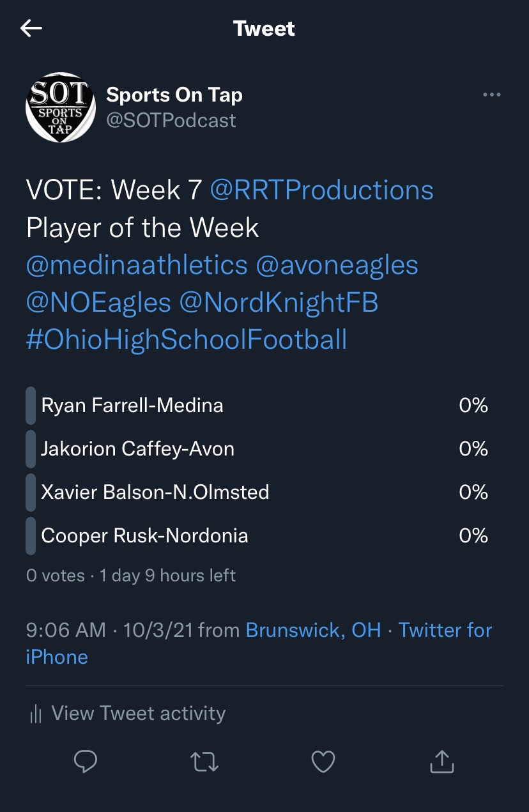Open the @avoneagles mention
The height and width of the screenshot is (812, 529).
pyautogui.click(x=337, y=265)
